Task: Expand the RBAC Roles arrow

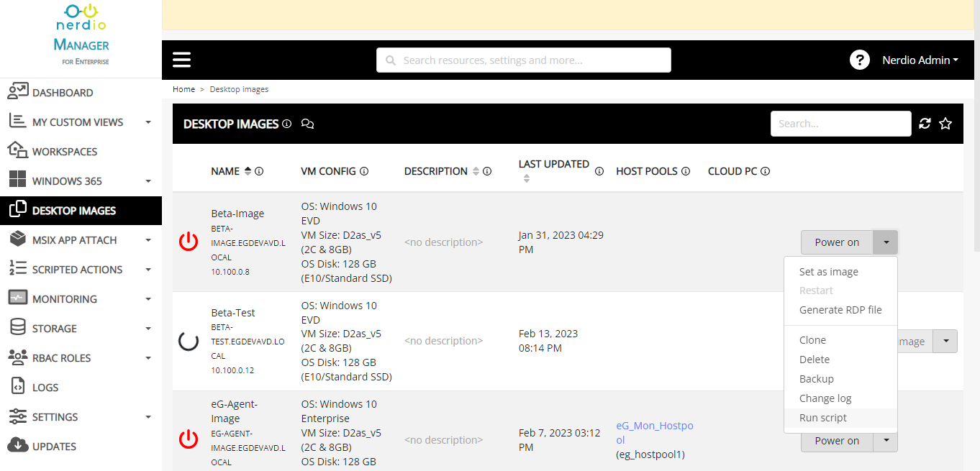Action: coord(148,358)
